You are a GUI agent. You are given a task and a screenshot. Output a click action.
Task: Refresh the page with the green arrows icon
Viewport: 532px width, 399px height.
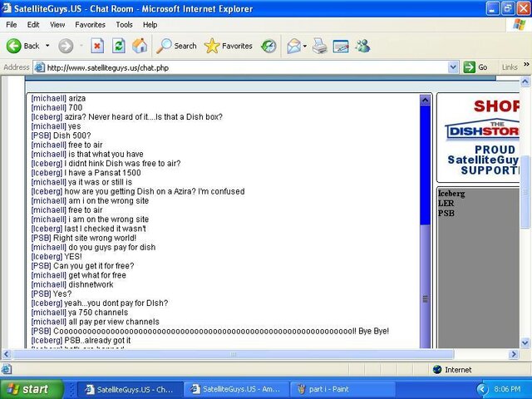[118, 46]
